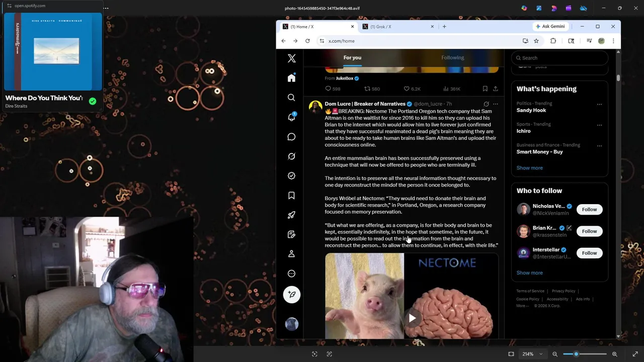Open Terms of Service link
Viewport: 644px width, 362px height.
point(530,291)
